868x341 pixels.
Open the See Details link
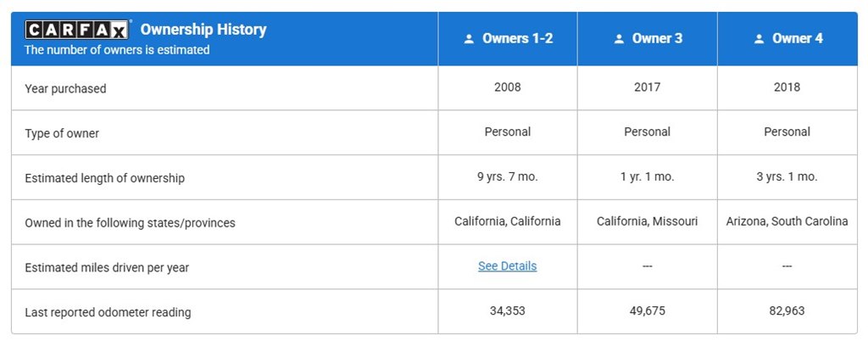[x=508, y=266]
